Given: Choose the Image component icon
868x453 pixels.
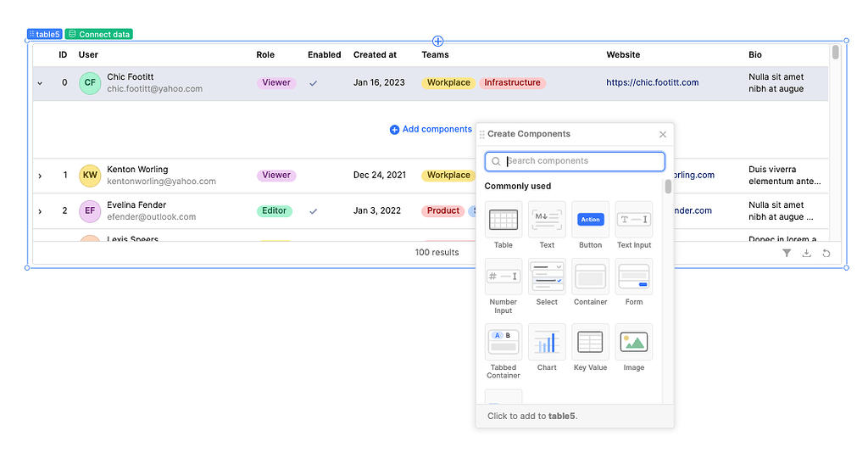Looking at the screenshot, I should tap(634, 342).
